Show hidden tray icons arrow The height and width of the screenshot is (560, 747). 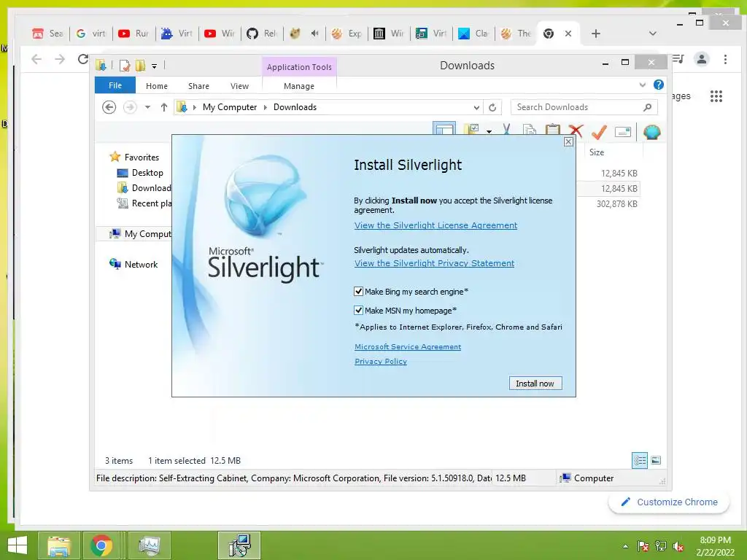[625, 545]
